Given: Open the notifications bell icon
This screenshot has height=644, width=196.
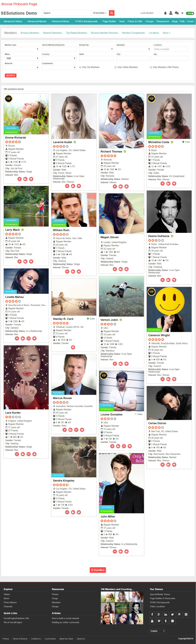Looking at the screenshot, I should [165, 13].
